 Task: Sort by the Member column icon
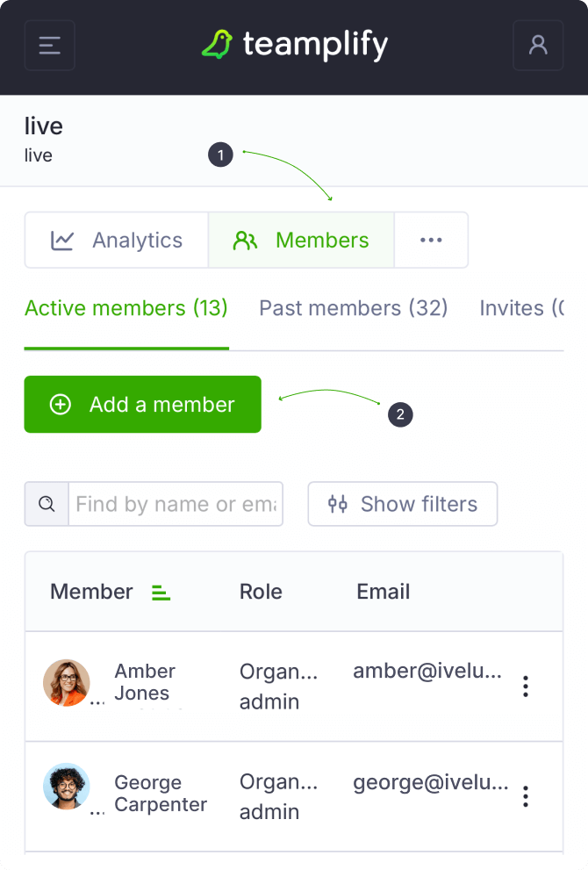point(161,593)
